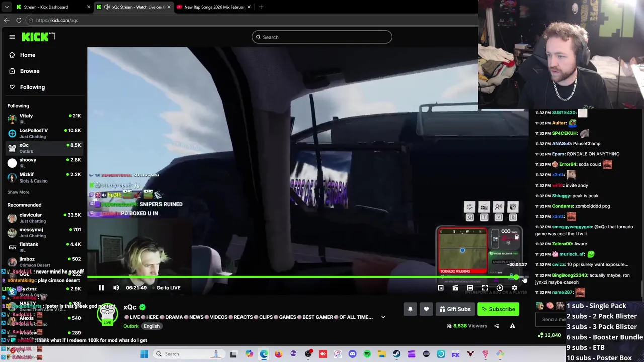Viewport: 644px width, 362px height.
Task: Open the tab list dropdown arrow
Action: [x=6, y=7]
